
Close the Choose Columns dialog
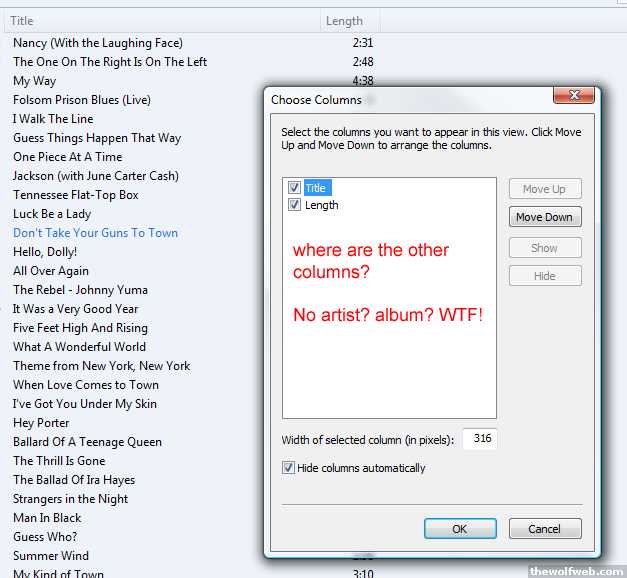pos(574,95)
